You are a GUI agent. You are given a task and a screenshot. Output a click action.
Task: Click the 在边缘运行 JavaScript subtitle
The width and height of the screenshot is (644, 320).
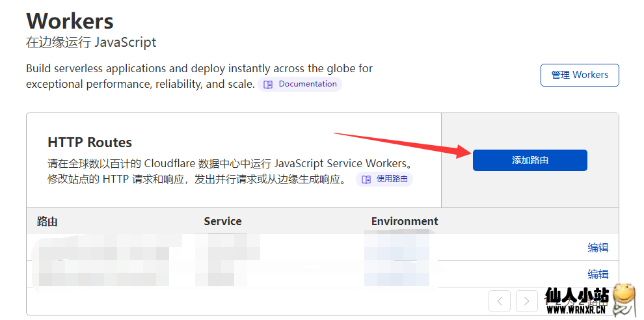[91, 42]
